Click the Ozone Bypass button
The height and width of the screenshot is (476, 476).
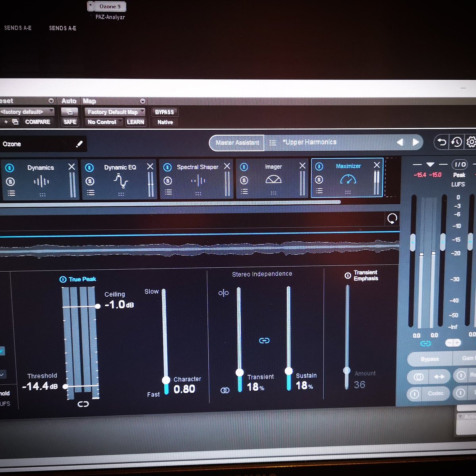tap(430, 359)
